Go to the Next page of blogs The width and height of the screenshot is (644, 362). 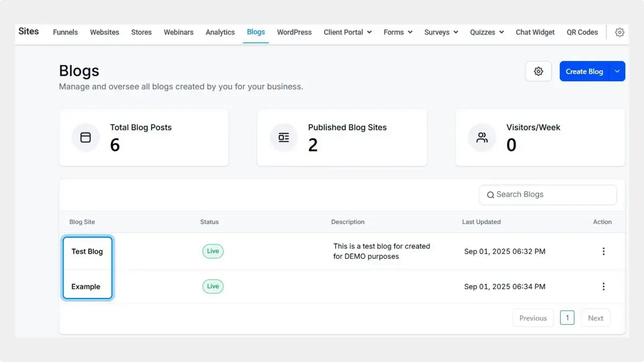(x=595, y=318)
